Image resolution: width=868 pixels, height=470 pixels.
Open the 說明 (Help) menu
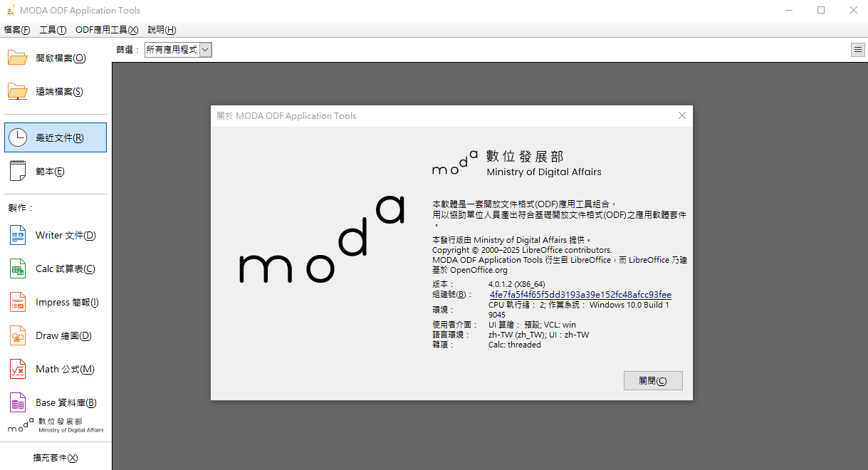162,30
